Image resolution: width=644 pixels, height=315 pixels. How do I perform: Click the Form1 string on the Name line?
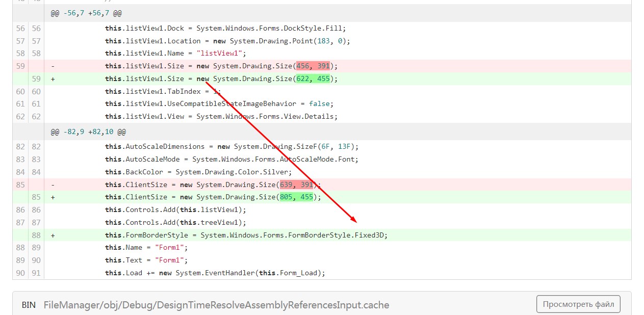[170, 248]
